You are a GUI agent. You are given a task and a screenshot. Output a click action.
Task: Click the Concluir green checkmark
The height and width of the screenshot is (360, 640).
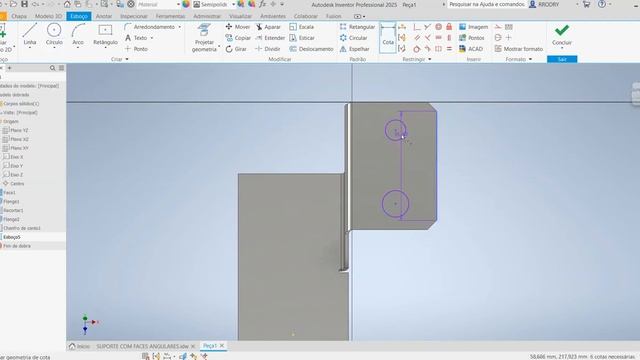coord(562,30)
